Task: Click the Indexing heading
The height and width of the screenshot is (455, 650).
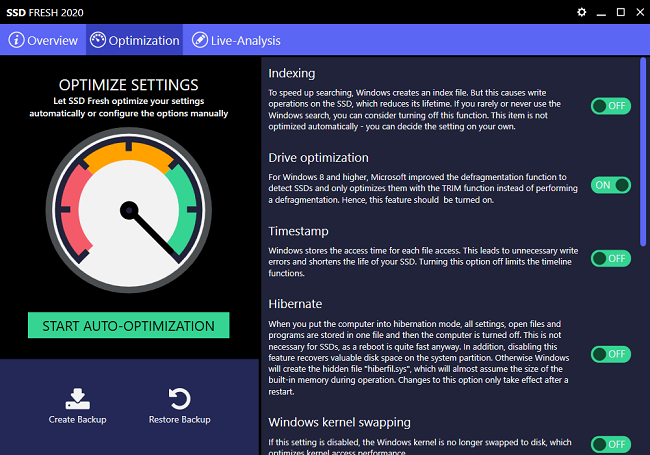Action: [x=291, y=73]
